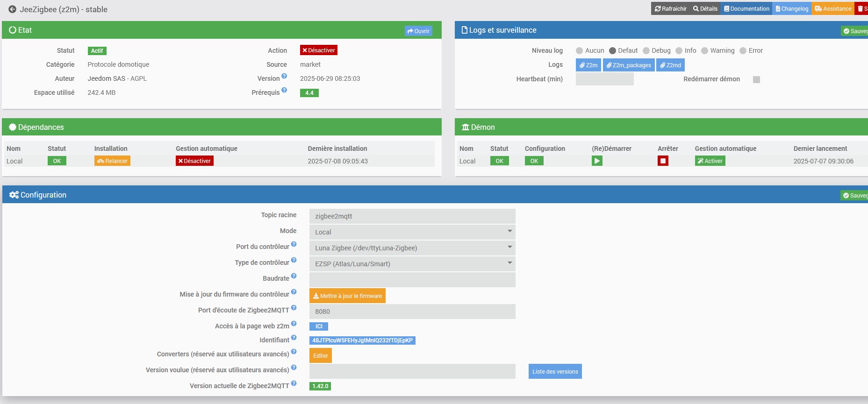
Task: Open the z2md log file
Action: pyautogui.click(x=670, y=65)
